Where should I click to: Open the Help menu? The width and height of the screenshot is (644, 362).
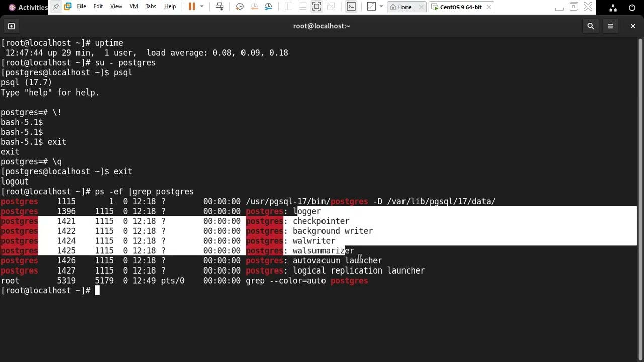170,7
